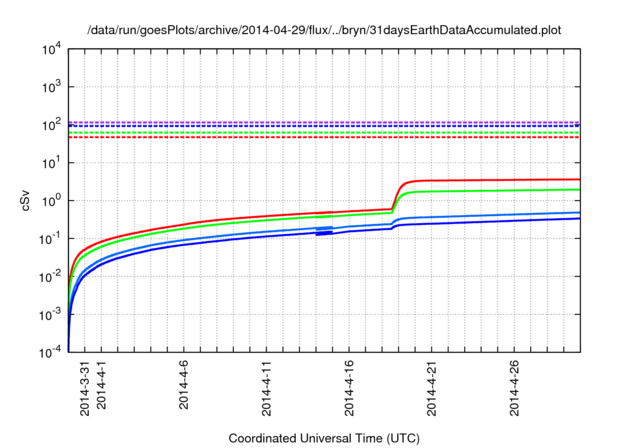The image size is (640, 448).
Task: Click the 10^-3 y-axis tick label
Action: tap(51, 315)
